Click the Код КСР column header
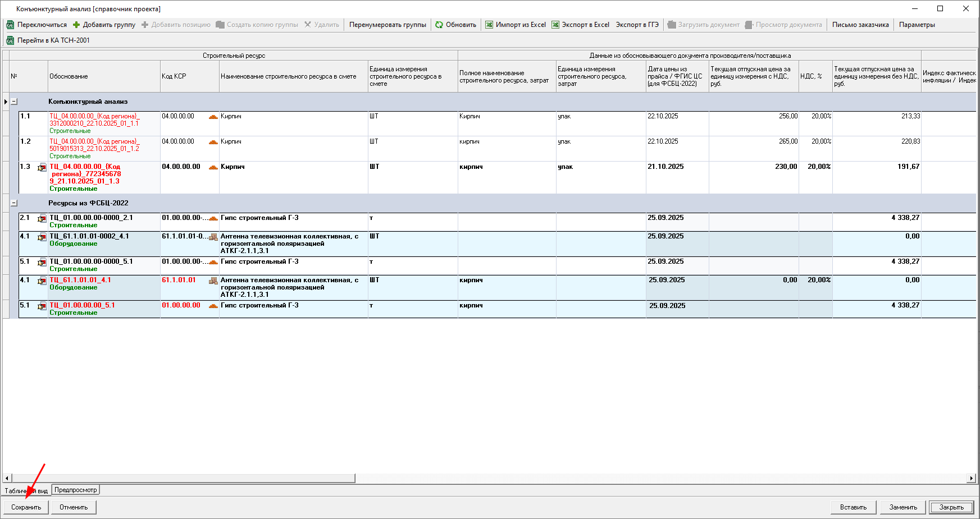 [x=174, y=76]
